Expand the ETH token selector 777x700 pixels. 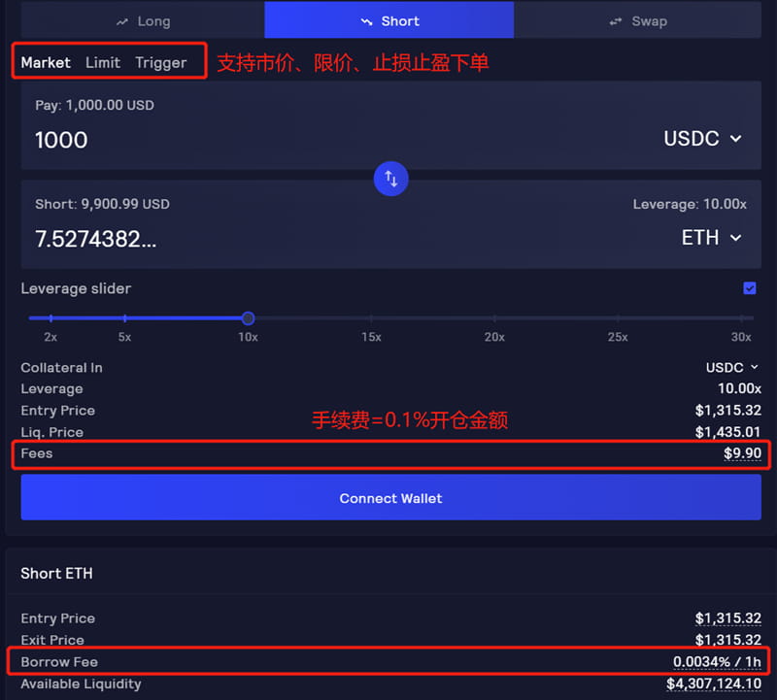[712, 238]
